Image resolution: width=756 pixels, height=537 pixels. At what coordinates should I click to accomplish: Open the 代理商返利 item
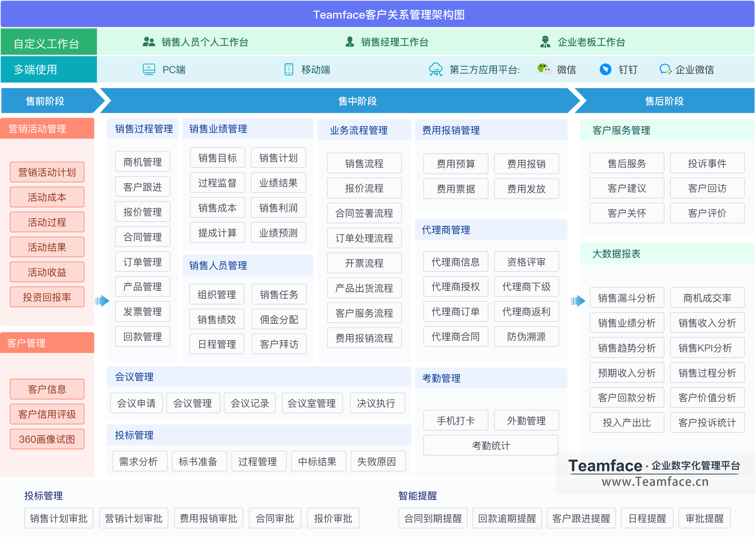coord(526,312)
